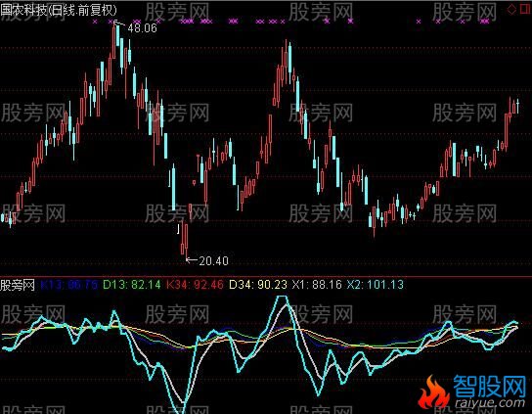Select the X1: 88.16 indicator label
532x414 pixels.
317,285
